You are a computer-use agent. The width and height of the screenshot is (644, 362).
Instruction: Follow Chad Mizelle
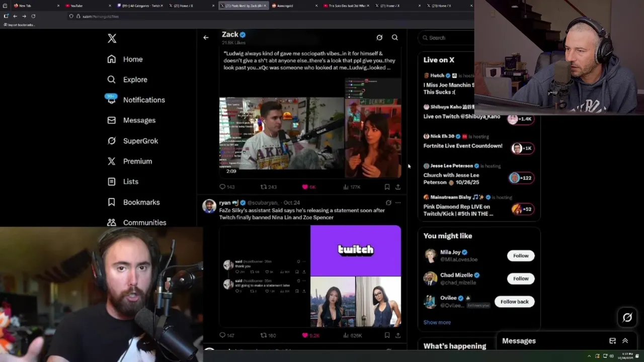tap(521, 279)
